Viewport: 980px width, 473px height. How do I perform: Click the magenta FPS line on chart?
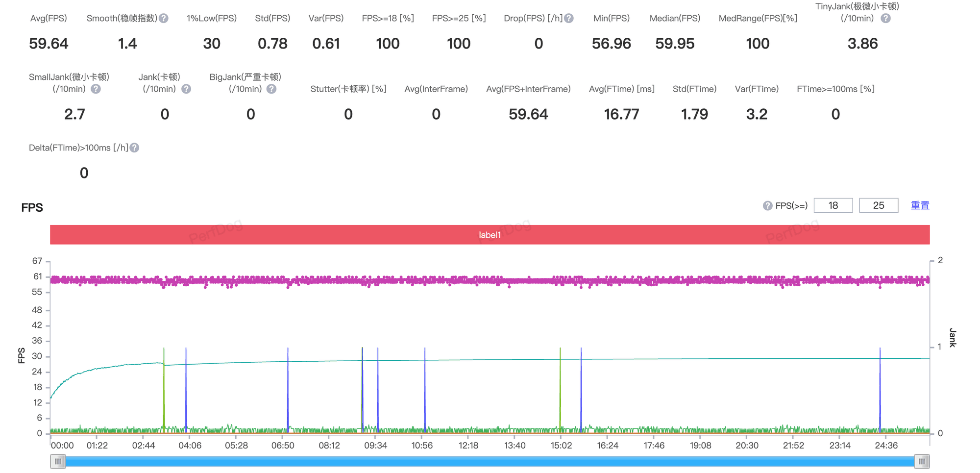coord(490,280)
